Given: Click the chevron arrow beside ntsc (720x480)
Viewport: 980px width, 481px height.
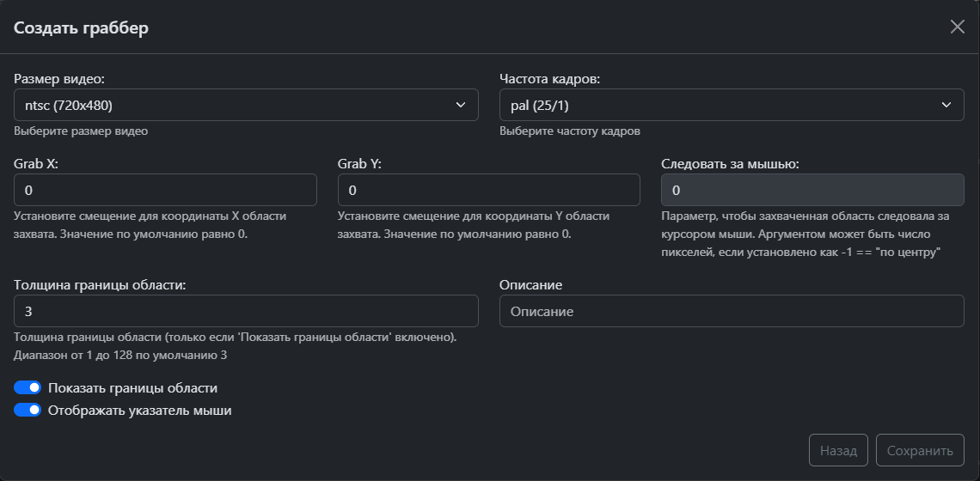Looking at the screenshot, I should 460,105.
